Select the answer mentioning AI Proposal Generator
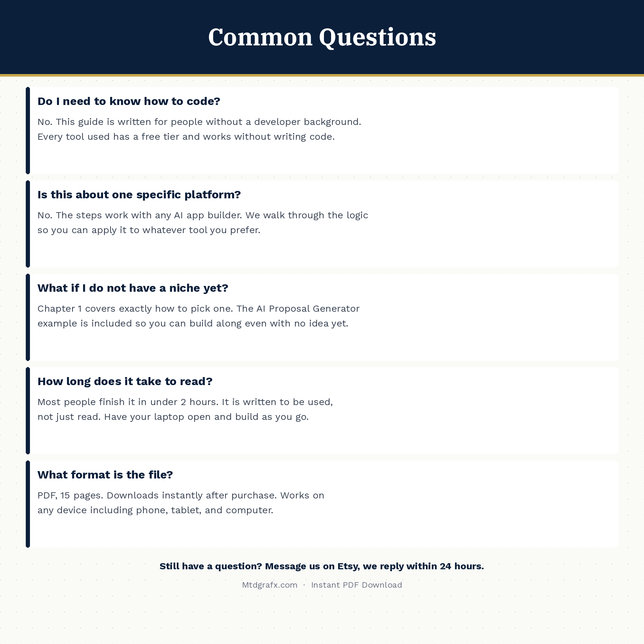Viewport: 644px width, 644px height. [x=198, y=316]
